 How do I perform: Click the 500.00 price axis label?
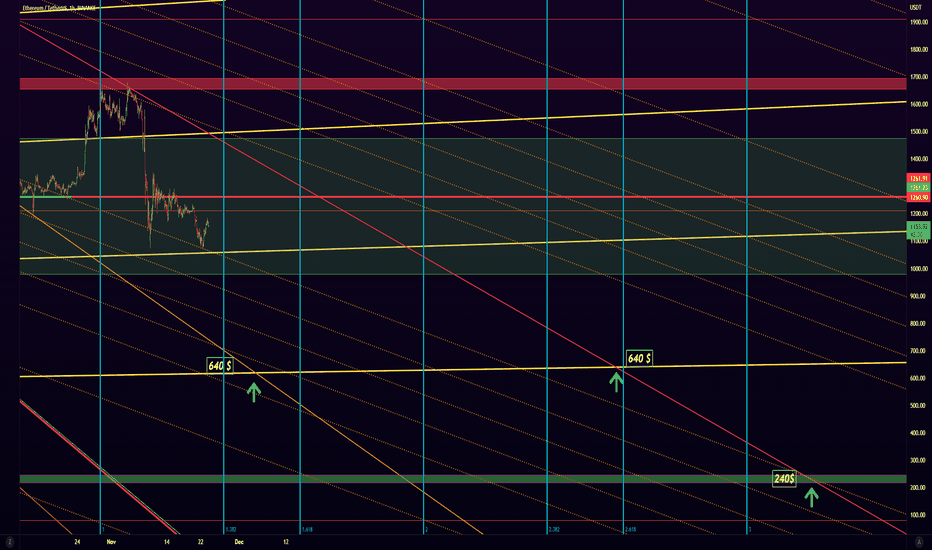coord(918,406)
